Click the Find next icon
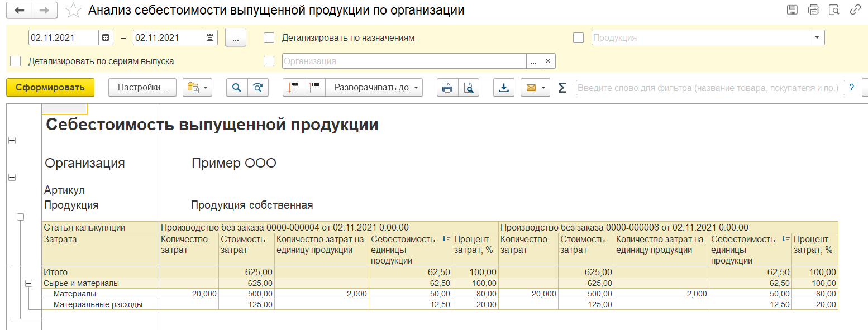The width and height of the screenshot is (868, 330). (x=257, y=88)
